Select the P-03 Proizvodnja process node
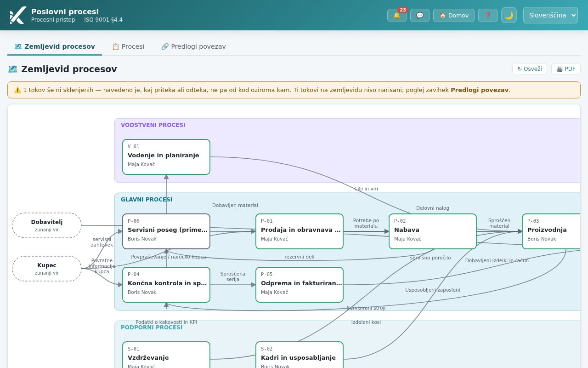The image size is (588, 368). click(x=551, y=231)
